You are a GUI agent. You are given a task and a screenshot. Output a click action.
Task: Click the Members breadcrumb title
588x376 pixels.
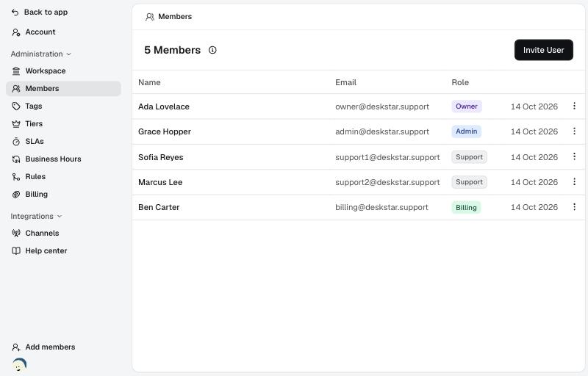175,17
